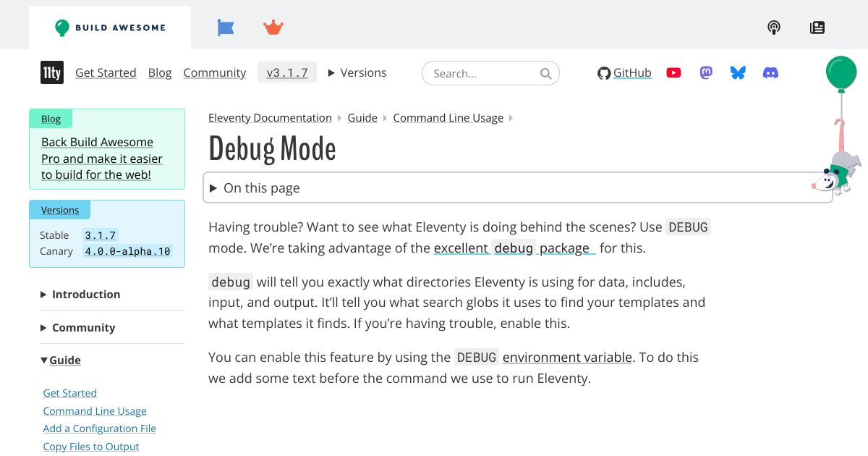Open the Blog navigation link
The width and height of the screenshot is (868, 456).
(160, 72)
